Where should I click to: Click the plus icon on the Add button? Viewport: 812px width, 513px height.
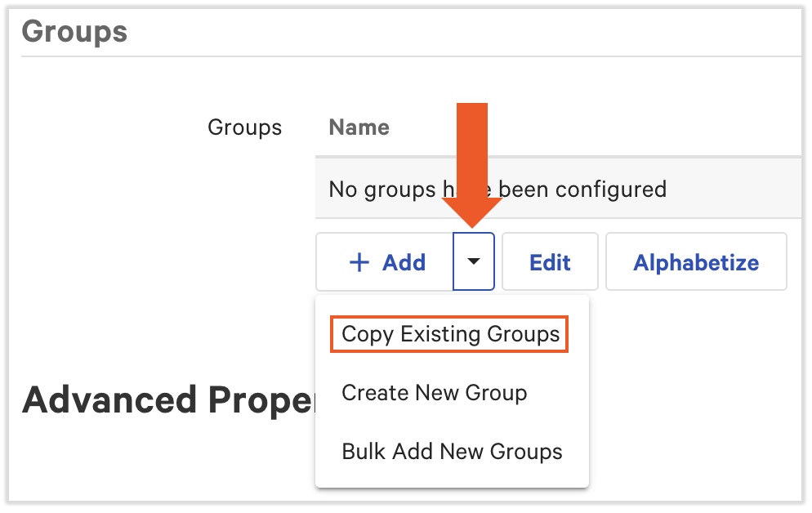(359, 262)
